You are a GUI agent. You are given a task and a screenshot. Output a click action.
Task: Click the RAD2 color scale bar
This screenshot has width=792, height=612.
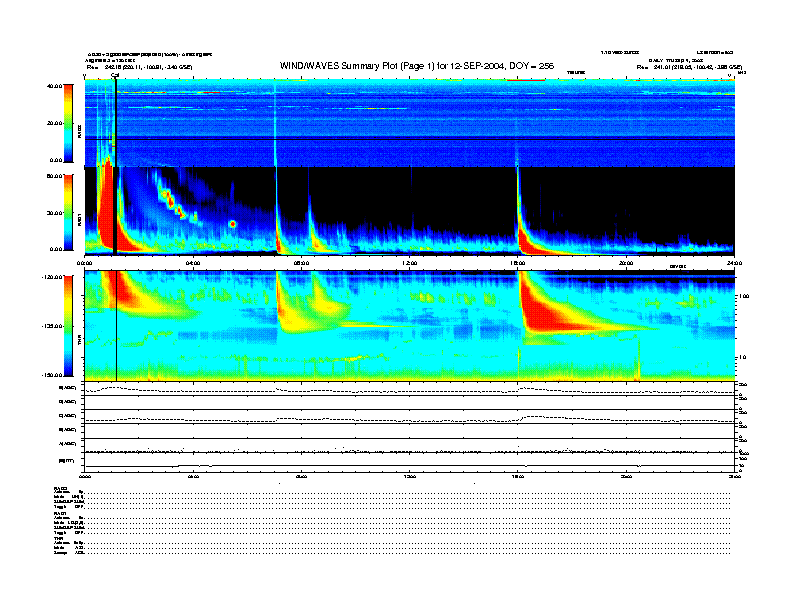(x=69, y=123)
